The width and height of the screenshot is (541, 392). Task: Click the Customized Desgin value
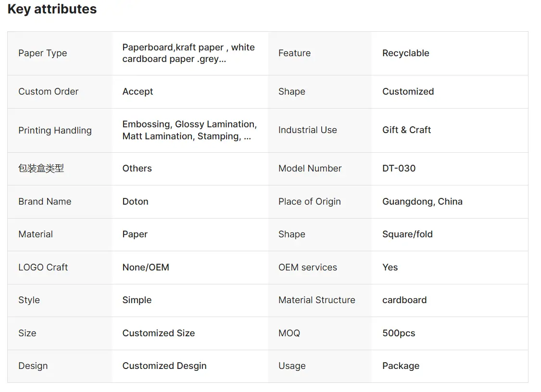[164, 366]
